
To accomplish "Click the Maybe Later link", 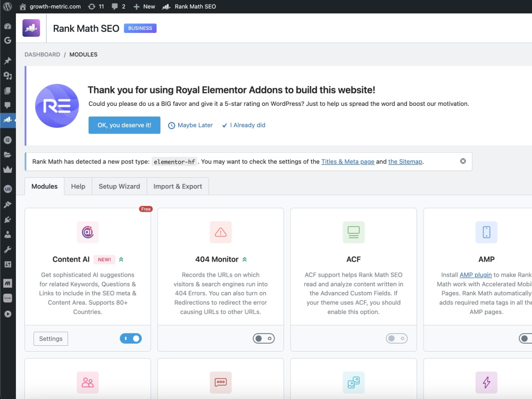I will pyautogui.click(x=190, y=125).
